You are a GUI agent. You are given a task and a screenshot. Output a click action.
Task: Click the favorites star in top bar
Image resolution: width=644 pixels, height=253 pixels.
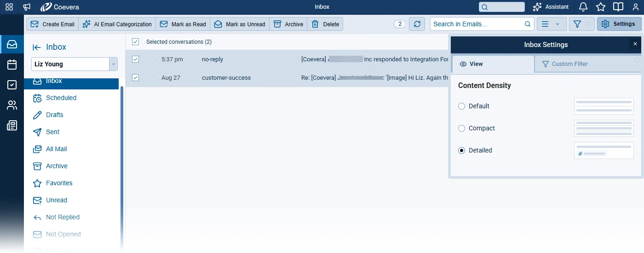[601, 7]
